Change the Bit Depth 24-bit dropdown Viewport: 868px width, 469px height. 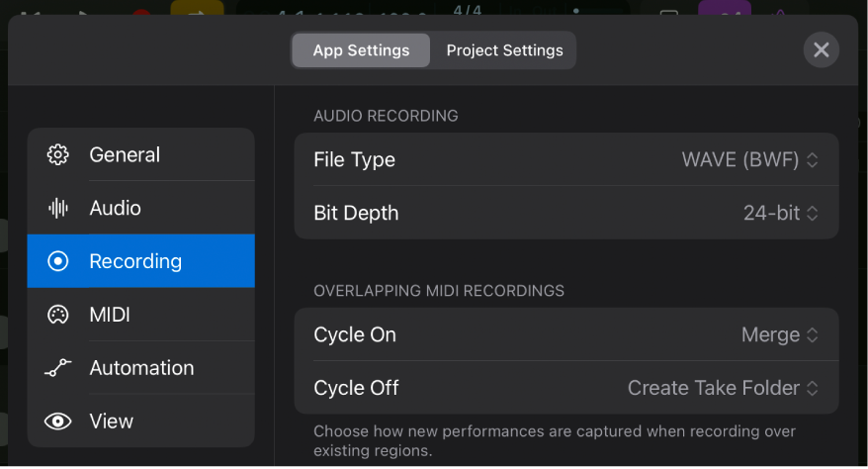pyautogui.click(x=780, y=213)
